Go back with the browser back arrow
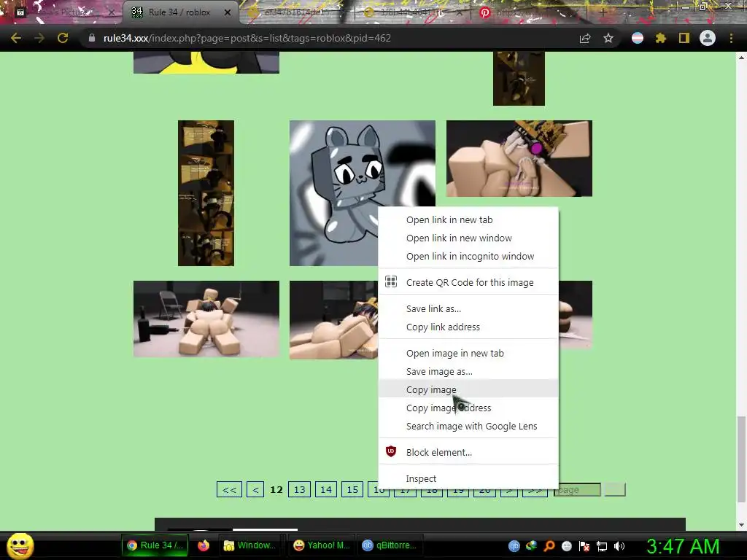Image resolution: width=747 pixels, height=560 pixels. pos(16,38)
